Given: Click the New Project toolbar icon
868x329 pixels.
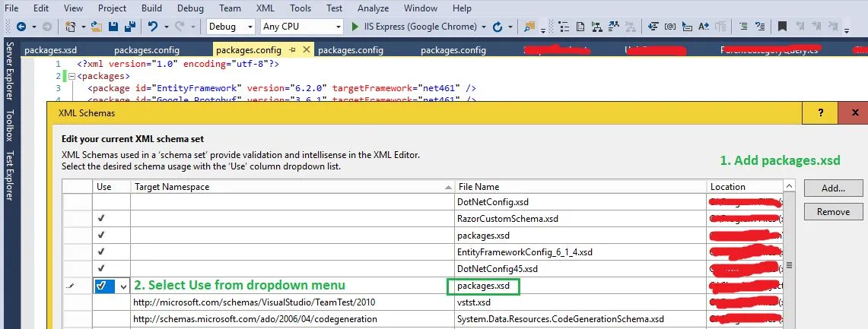Looking at the screenshot, I should pyautogui.click(x=70, y=27).
